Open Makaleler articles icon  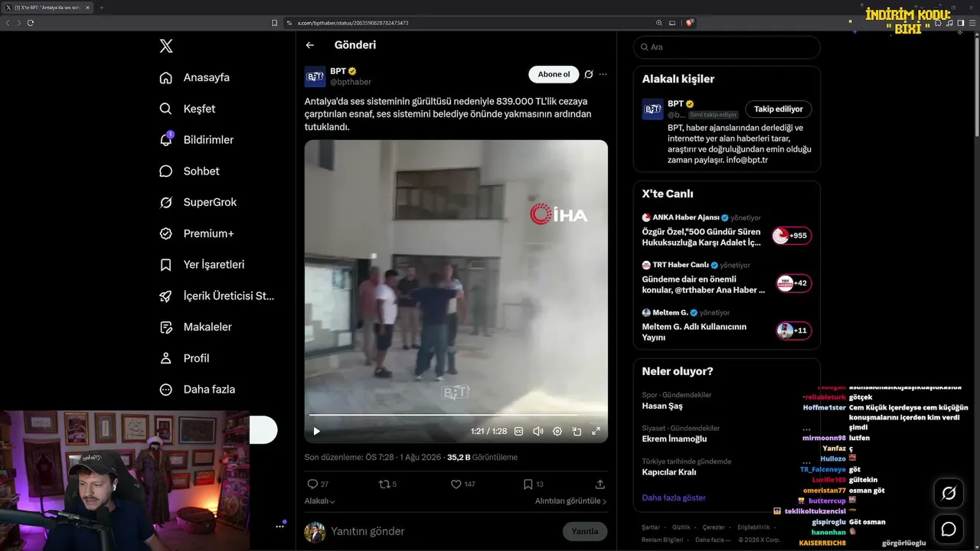coord(165,328)
